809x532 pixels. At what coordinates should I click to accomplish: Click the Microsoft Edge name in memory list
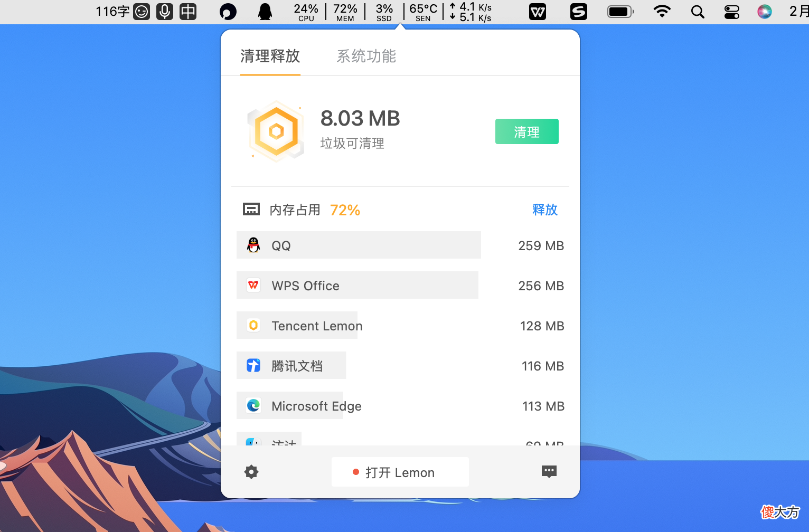tap(316, 406)
